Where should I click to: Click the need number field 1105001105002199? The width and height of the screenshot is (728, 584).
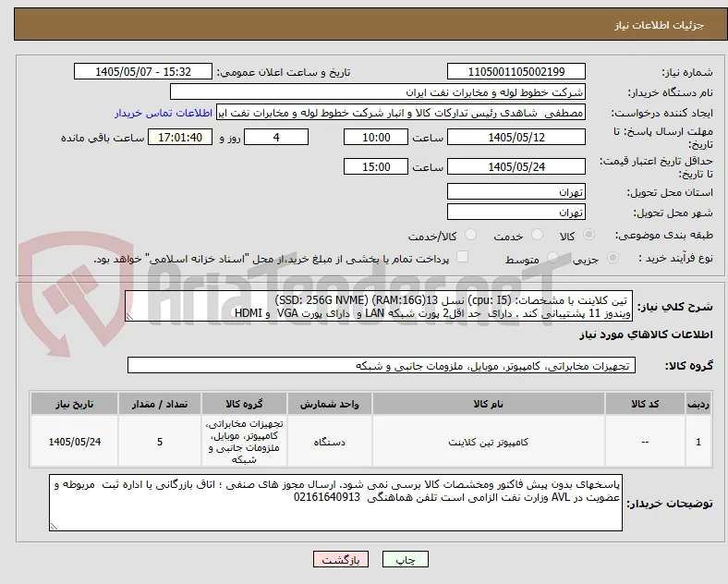516,71
